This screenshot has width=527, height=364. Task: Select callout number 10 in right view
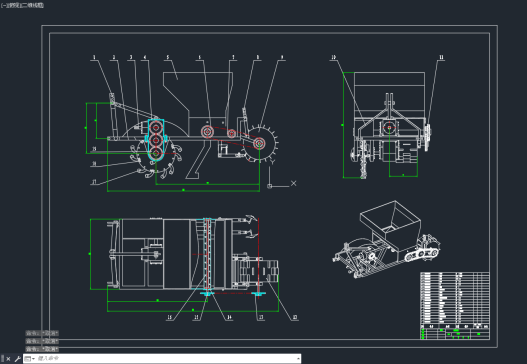[x=333, y=57]
